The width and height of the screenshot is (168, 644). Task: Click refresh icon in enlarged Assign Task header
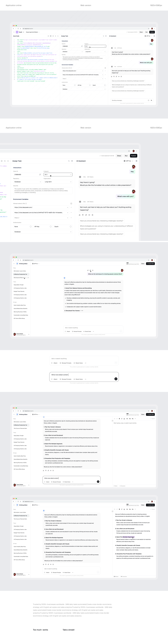pyautogui.click(x=69, y=161)
